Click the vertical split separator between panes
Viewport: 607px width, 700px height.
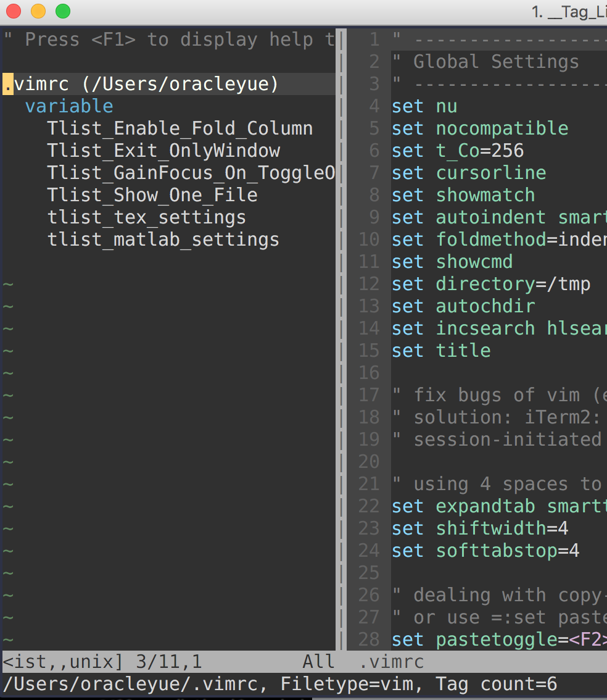341,340
